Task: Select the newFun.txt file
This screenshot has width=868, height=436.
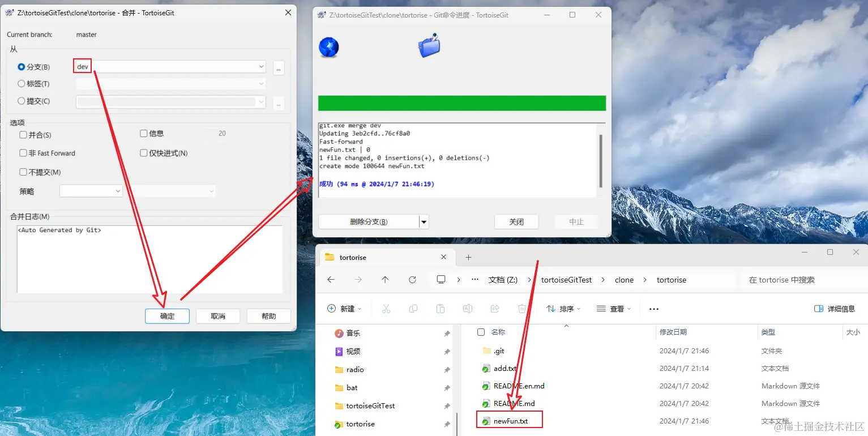Action: pyautogui.click(x=510, y=421)
